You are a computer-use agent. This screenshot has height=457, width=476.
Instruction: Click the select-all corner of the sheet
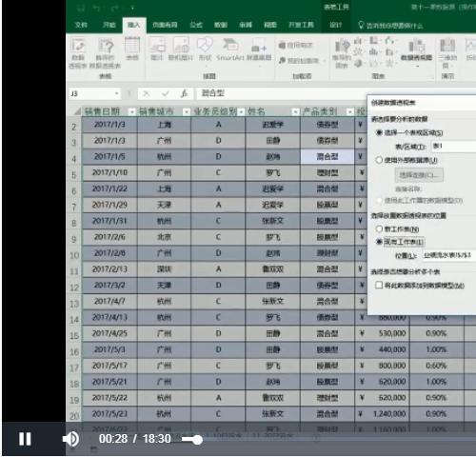(76, 111)
